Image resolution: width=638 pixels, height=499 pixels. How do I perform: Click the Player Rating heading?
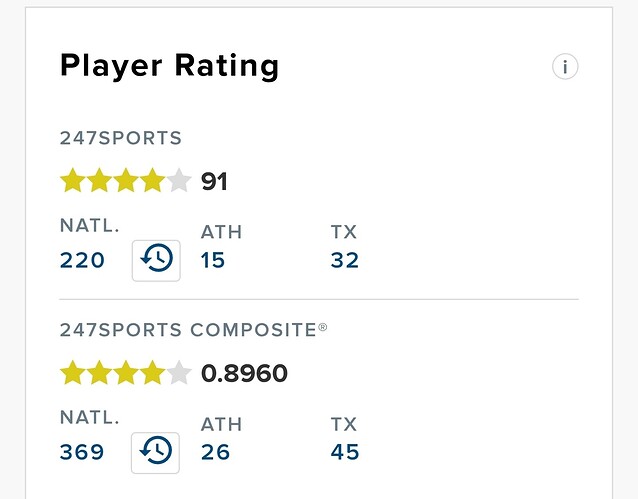[170, 66]
